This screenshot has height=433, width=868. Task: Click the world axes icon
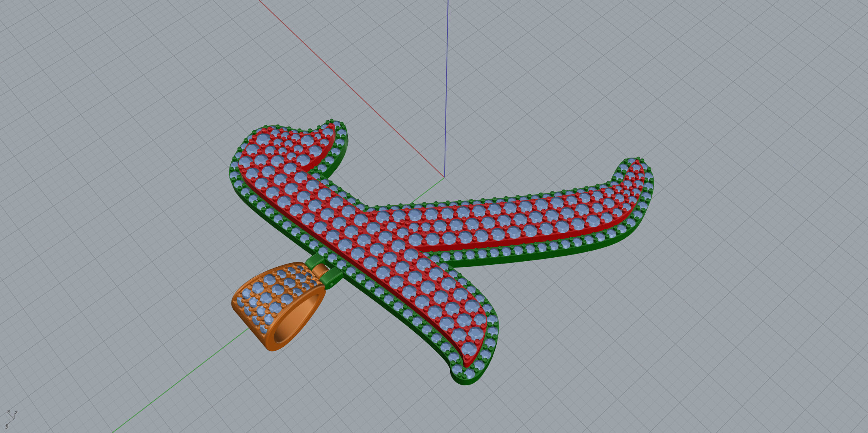[x=11, y=418]
